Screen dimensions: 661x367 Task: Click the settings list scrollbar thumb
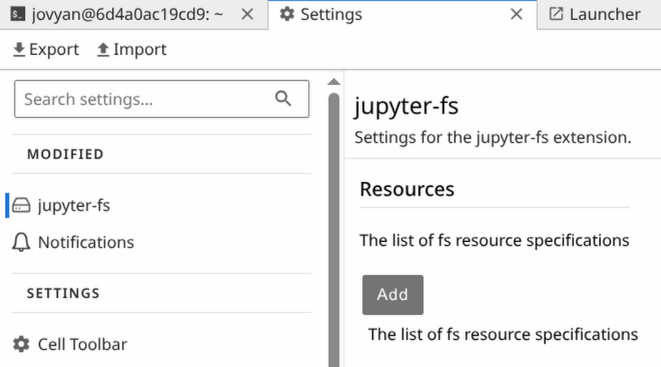tap(334, 230)
